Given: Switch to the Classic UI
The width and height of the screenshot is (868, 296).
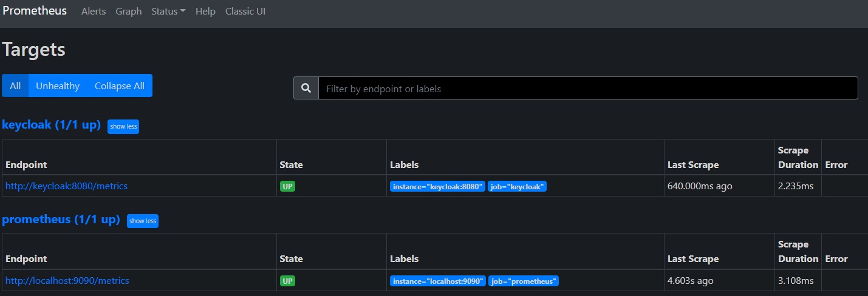Looking at the screenshot, I should (x=245, y=12).
